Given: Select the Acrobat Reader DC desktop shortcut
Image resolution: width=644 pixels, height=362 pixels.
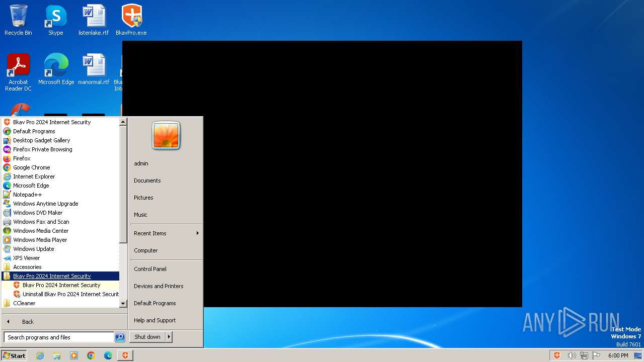Looking at the screenshot, I should coord(18,72).
